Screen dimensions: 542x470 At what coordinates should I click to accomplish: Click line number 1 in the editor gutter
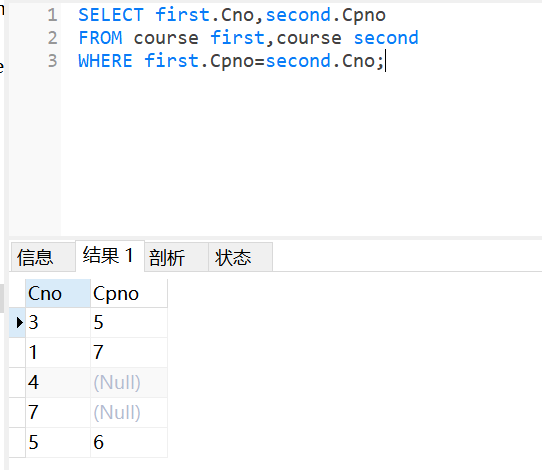(52, 15)
